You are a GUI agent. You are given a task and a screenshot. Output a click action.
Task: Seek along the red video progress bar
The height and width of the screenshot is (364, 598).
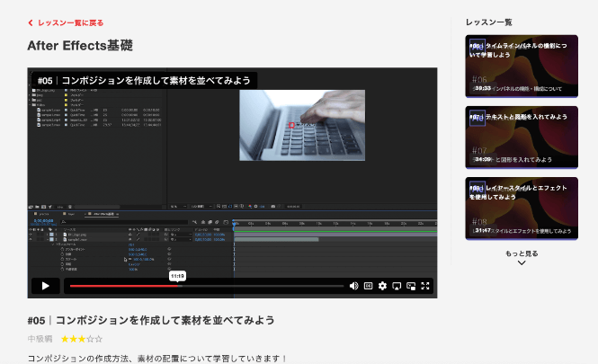click(206, 286)
